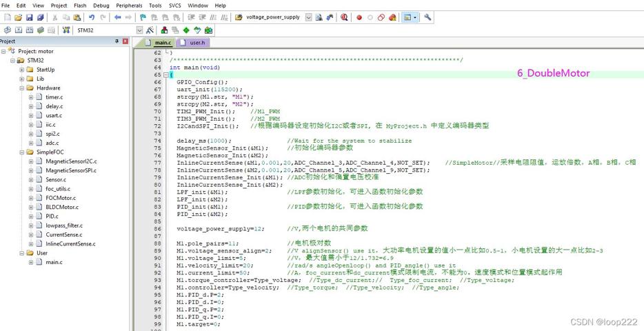Image resolution: width=644 pixels, height=331 pixels.
Task: Click the Open file folder icon
Action: tap(18, 18)
